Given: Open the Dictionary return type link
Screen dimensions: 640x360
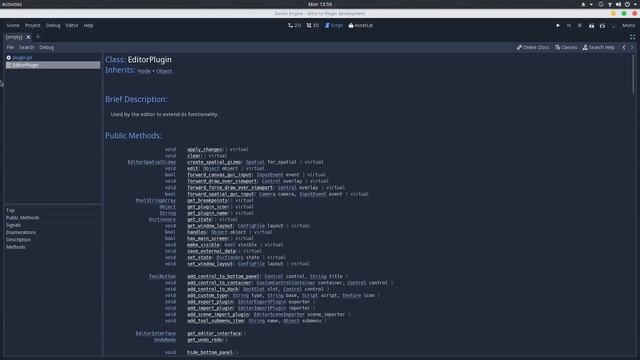Looking at the screenshot, I should tap(162, 219).
